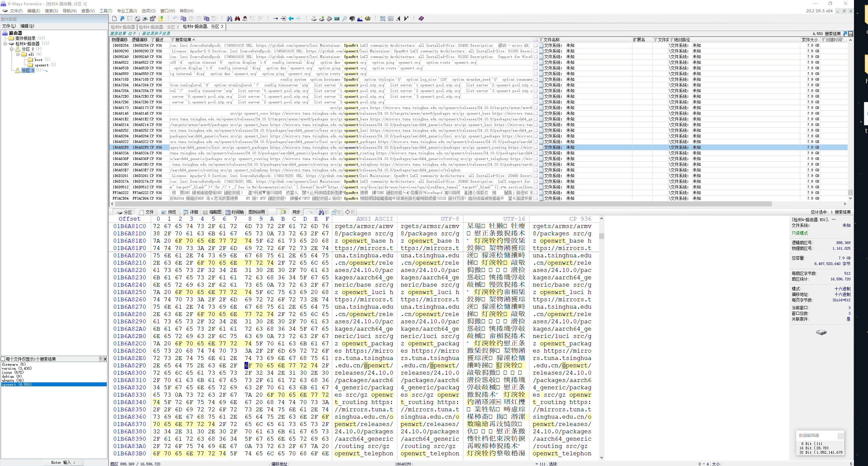Click the cyan back-navigation arrow icon
The image size is (868, 466).
click(x=291, y=19)
